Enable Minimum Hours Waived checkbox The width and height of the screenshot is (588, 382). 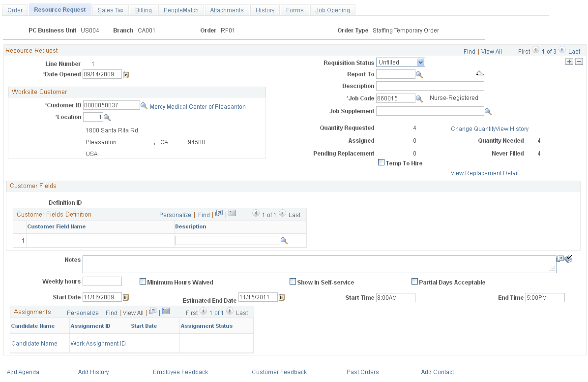pyautogui.click(x=143, y=282)
